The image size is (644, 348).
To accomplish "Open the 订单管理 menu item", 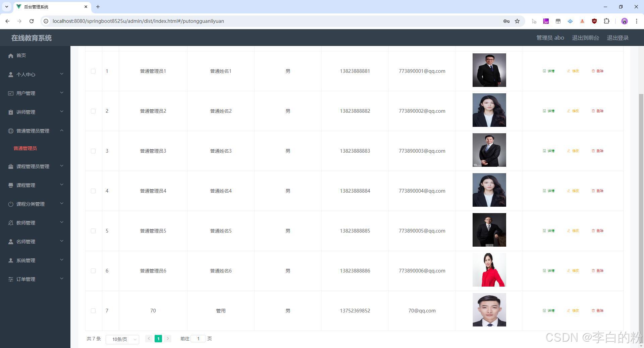I will point(35,279).
